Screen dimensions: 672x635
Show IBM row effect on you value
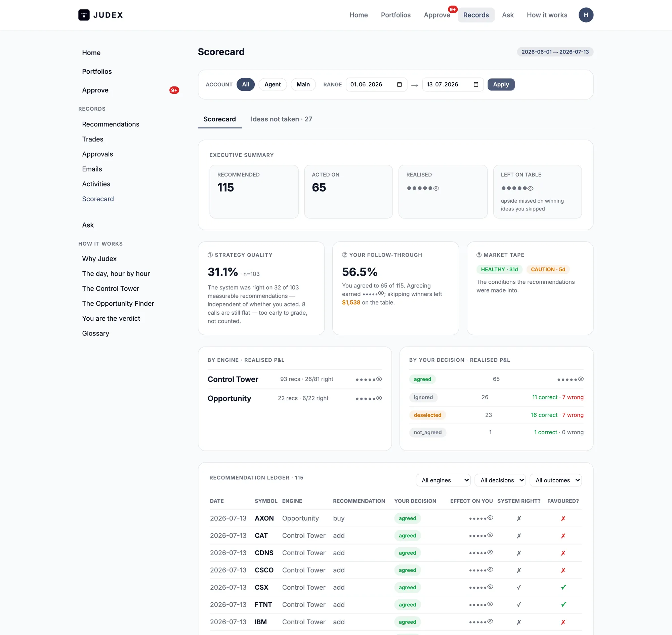click(x=490, y=621)
